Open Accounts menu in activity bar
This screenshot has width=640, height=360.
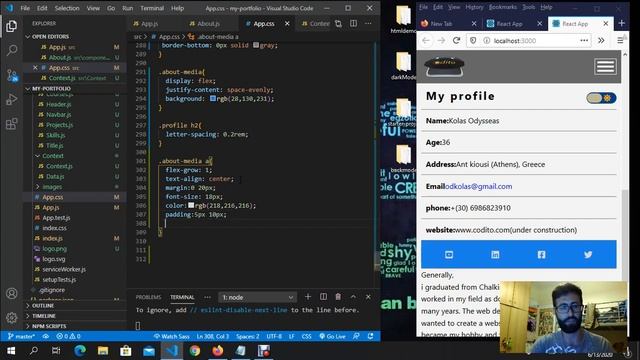tap(11, 293)
